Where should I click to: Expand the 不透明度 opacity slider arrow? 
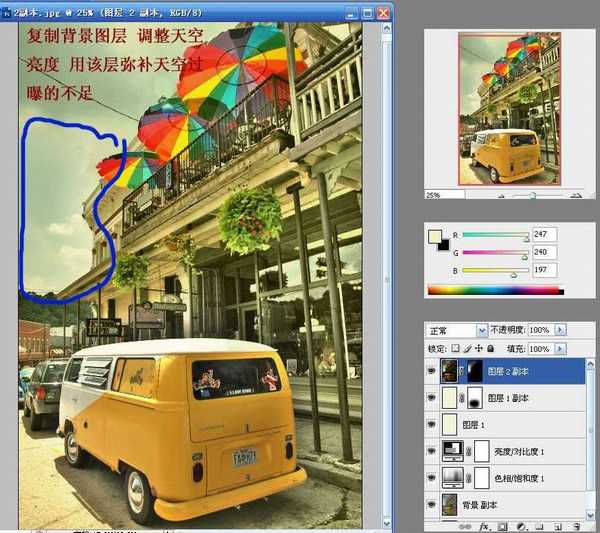pyautogui.click(x=560, y=330)
